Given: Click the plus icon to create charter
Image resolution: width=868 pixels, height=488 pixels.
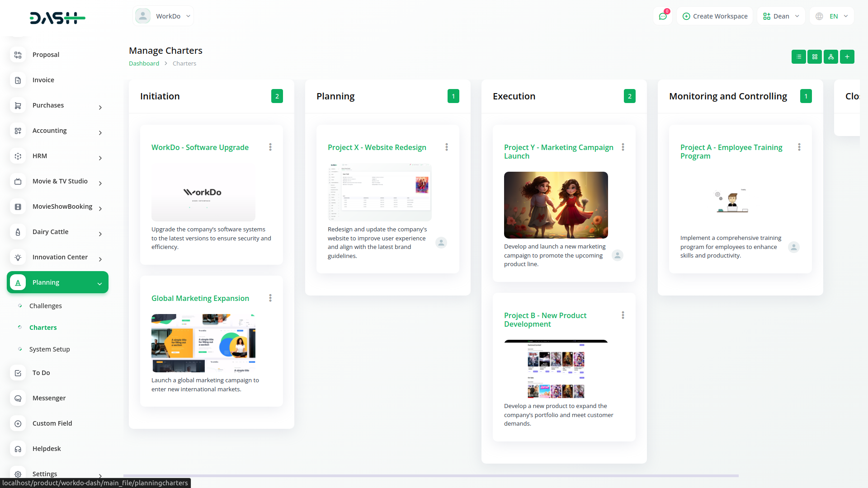Looking at the screenshot, I should 847,57.
